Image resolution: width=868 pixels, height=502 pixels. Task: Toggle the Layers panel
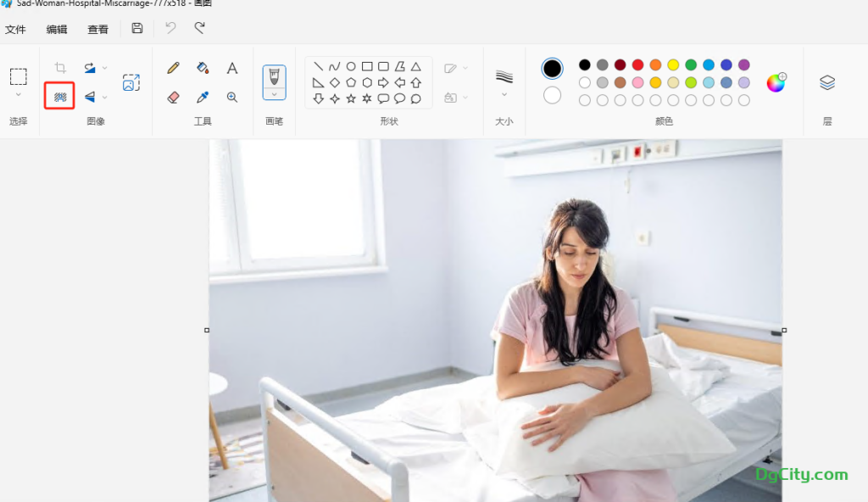click(827, 82)
